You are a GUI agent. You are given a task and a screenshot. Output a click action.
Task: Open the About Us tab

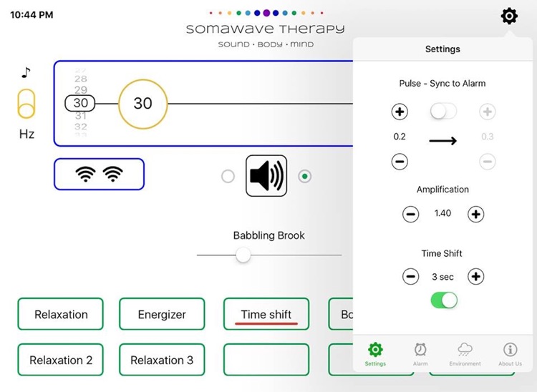click(x=511, y=354)
